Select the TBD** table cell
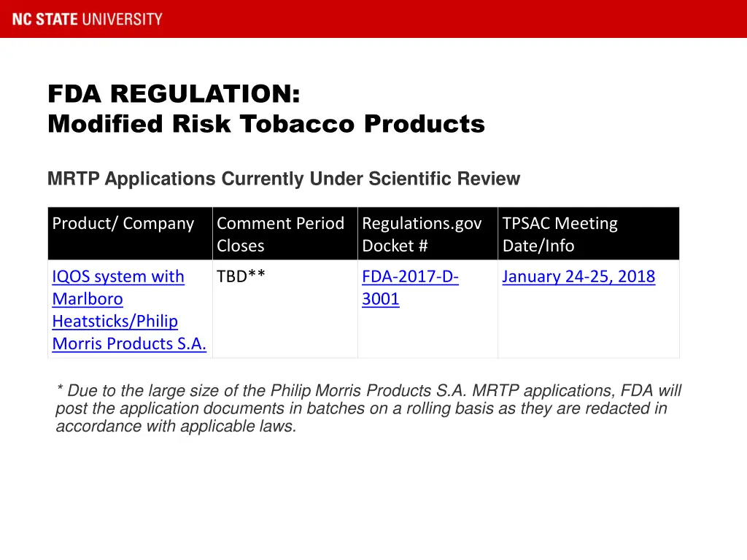Viewport: 747px width, 560px height. pyautogui.click(x=241, y=277)
